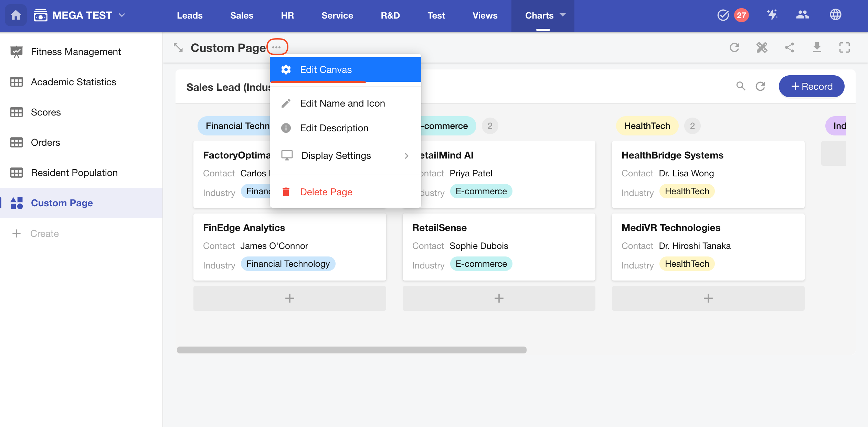This screenshot has width=868, height=427.
Task: Click the search icon in Sales Lead view
Action: [x=741, y=86]
